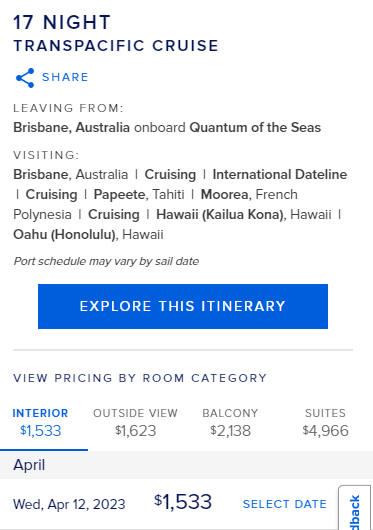This screenshot has height=530, width=373.
Task: Click Explore This Itinerary button
Action: point(183,306)
